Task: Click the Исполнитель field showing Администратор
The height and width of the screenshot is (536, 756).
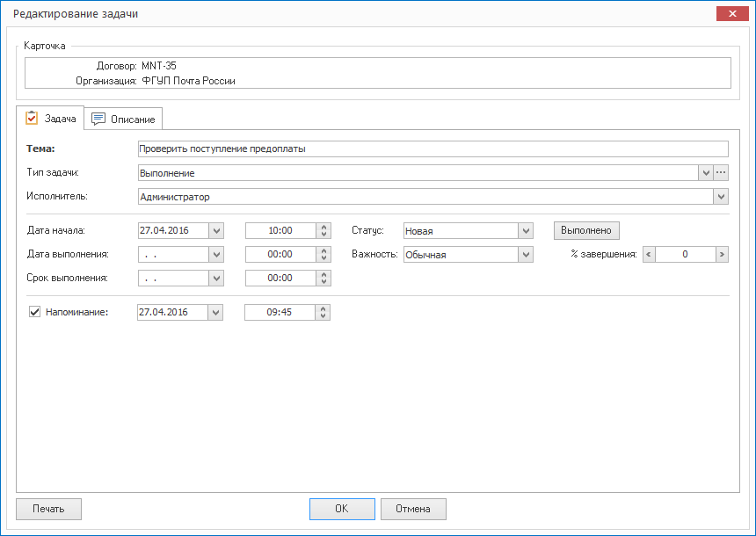Action: coord(425,196)
